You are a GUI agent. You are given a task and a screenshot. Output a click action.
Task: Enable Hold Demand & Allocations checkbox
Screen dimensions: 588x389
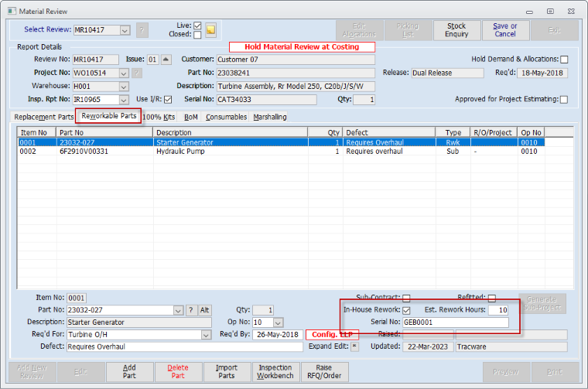coord(563,60)
